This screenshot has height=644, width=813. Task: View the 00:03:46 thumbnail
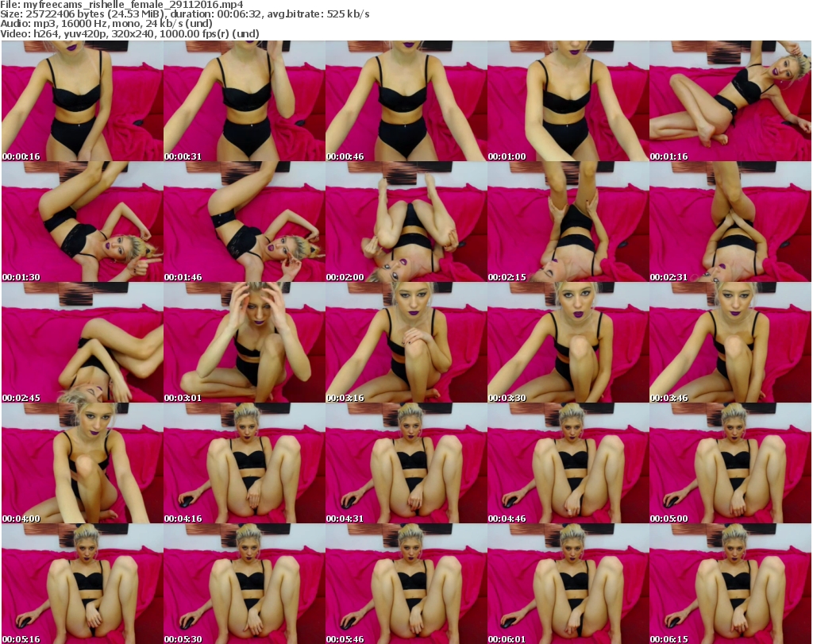(730, 343)
